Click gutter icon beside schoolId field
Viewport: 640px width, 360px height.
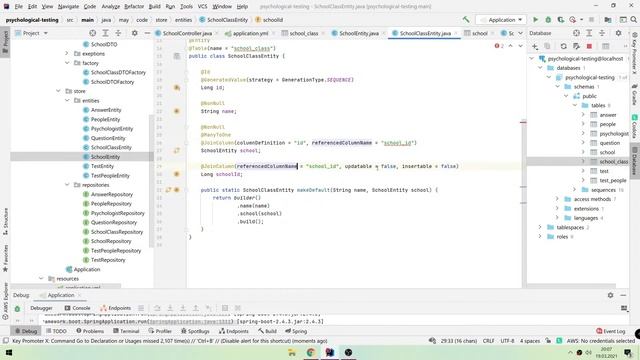pyautogui.click(x=176, y=174)
